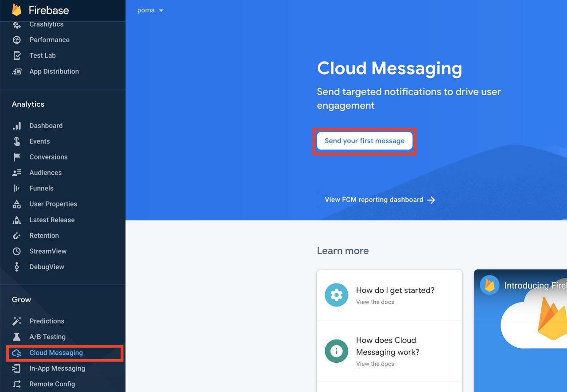Click the Retention magnet icon
This screenshot has width=567, height=392.
(17, 236)
